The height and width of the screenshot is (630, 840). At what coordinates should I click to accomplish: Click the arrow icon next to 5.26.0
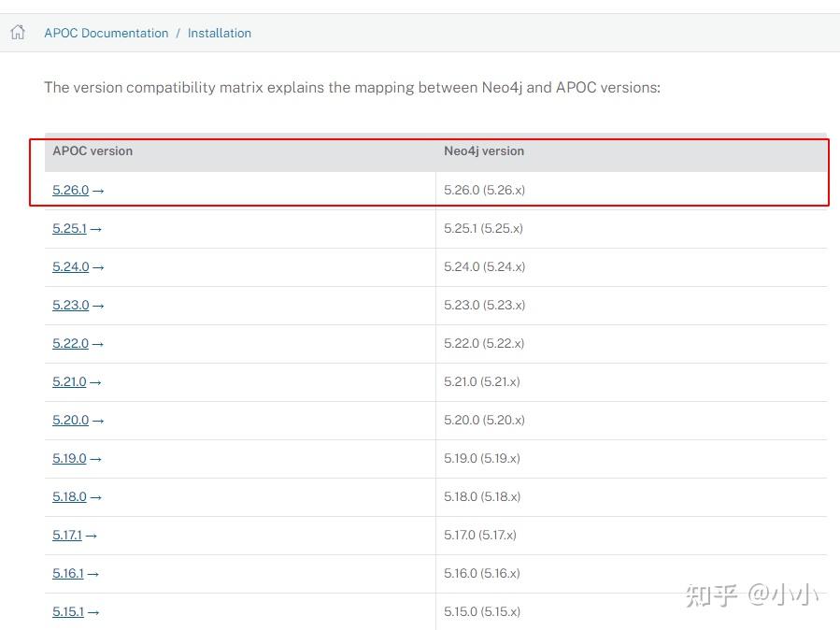coord(98,190)
